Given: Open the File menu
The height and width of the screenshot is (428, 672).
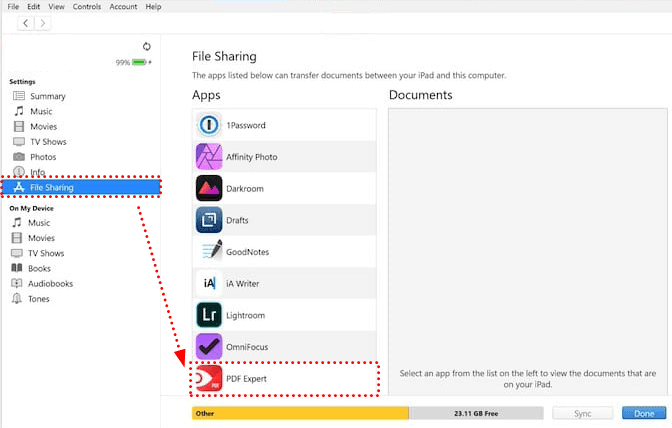Looking at the screenshot, I should [x=13, y=6].
